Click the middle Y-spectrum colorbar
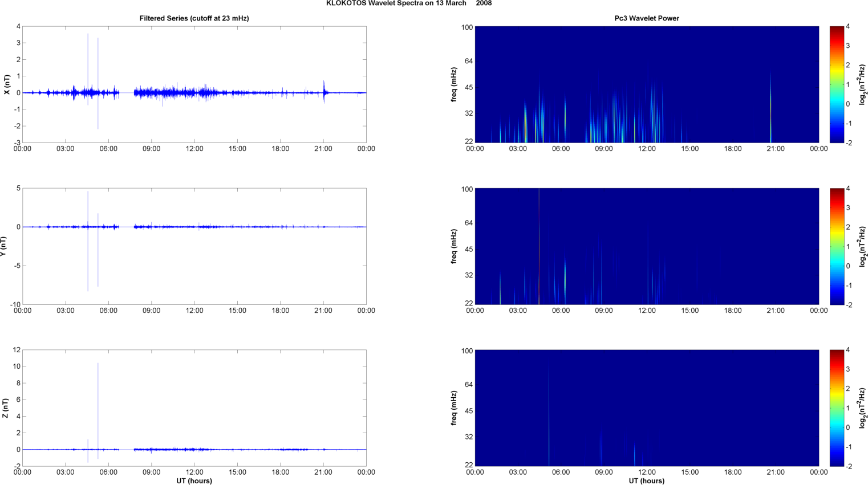Screen dimensions: 868x485 [x=836, y=246]
